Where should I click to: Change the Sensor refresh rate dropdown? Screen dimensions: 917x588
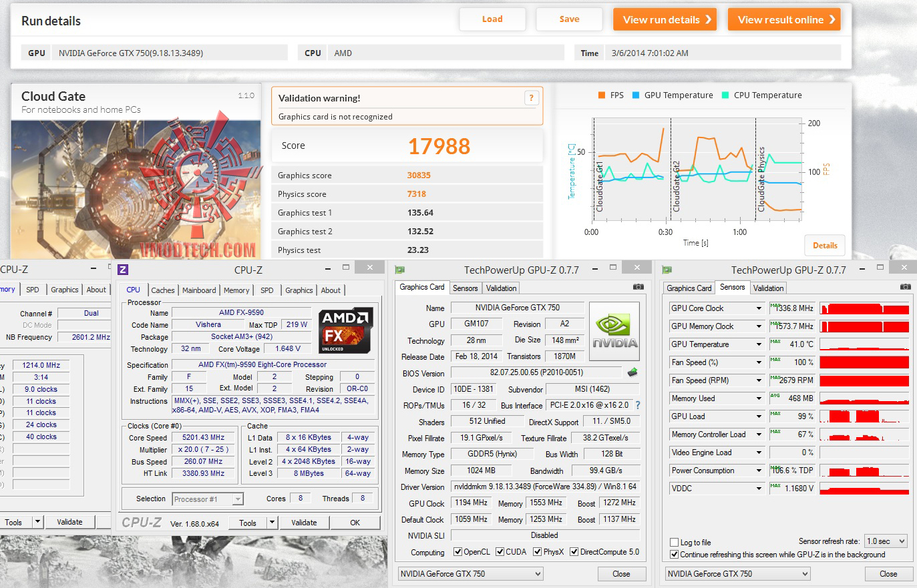point(886,541)
